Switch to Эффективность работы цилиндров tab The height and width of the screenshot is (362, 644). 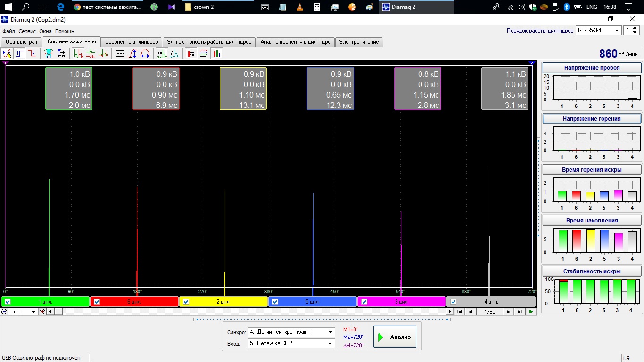209,42
